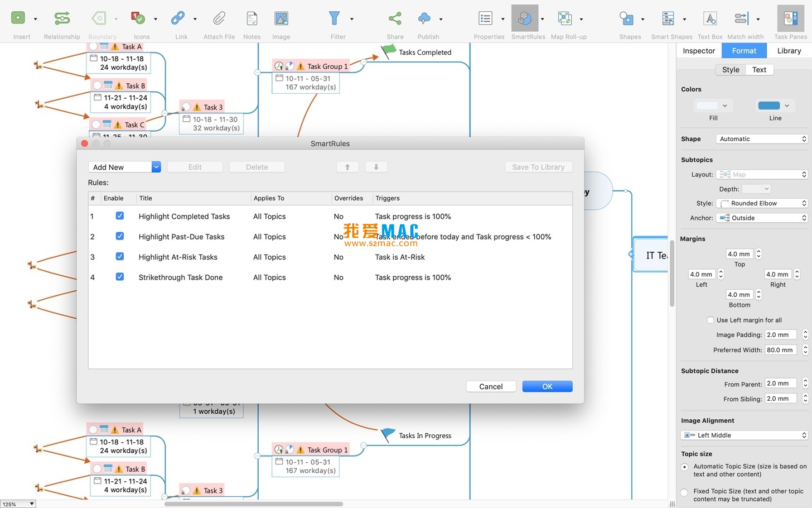This screenshot has width=812, height=508.
Task: Select the Text segment tab
Action: (x=759, y=70)
